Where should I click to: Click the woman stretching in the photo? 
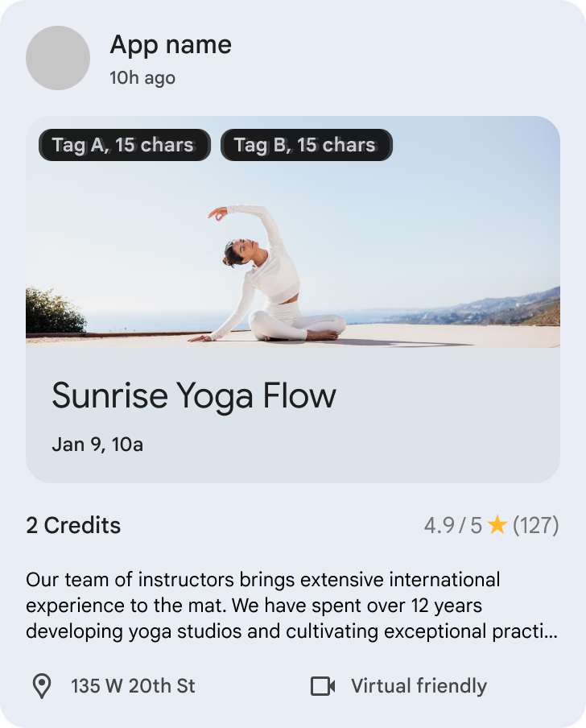click(270, 282)
